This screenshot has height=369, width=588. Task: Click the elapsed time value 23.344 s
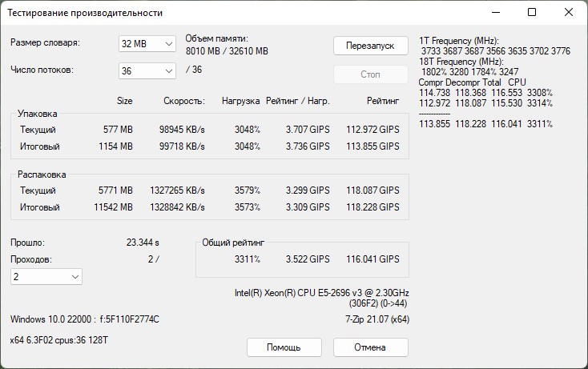tap(143, 242)
